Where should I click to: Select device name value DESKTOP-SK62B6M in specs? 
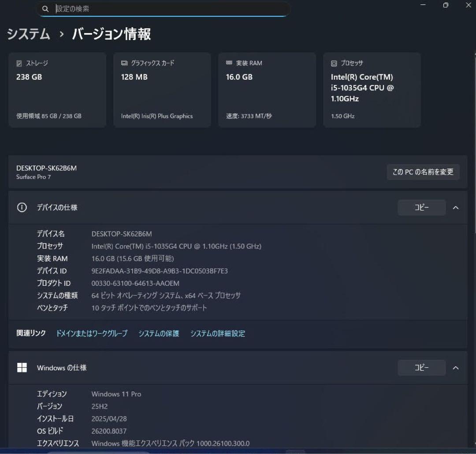pyautogui.click(x=122, y=234)
